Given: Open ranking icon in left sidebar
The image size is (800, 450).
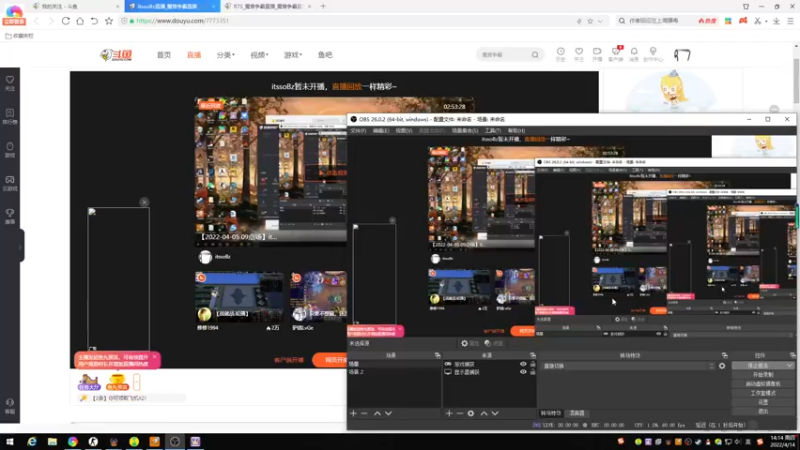Looking at the screenshot, I should pyautogui.click(x=10, y=116).
